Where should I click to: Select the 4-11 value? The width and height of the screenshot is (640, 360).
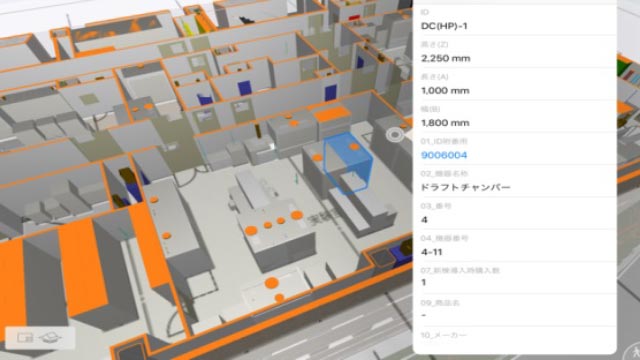pyautogui.click(x=431, y=252)
